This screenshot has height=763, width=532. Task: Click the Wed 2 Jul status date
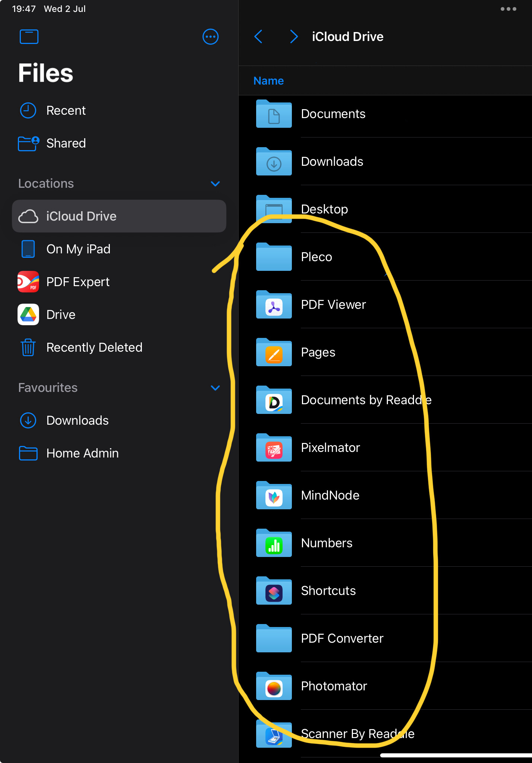click(65, 9)
